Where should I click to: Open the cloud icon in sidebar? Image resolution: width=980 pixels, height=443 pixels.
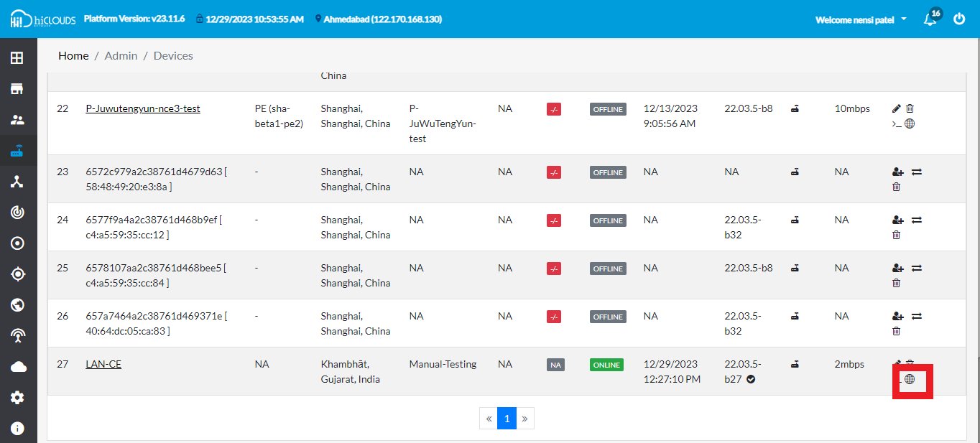[x=17, y=367]
